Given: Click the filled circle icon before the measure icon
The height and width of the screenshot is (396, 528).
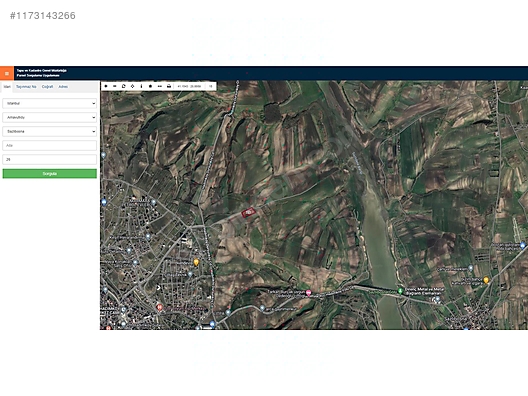Looking at the screenshot, I should [150, 86].
